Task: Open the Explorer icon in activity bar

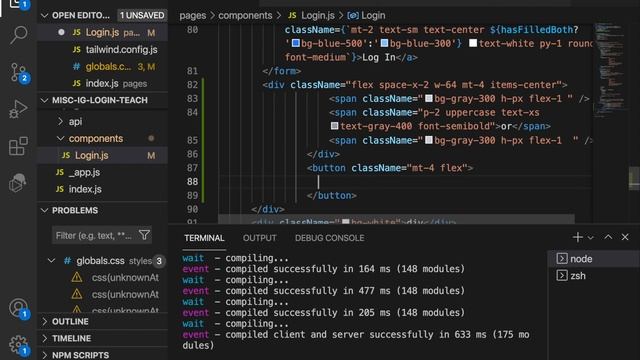Action: point(18,4)
